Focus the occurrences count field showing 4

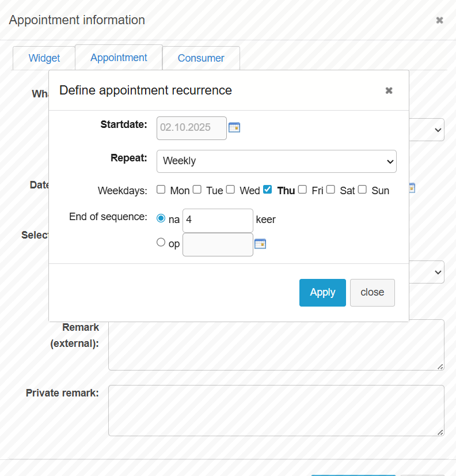tap(218, 220)
